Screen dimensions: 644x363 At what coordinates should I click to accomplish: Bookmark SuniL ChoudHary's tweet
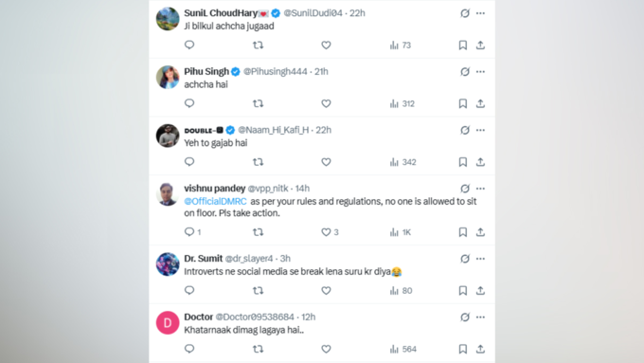463,45
